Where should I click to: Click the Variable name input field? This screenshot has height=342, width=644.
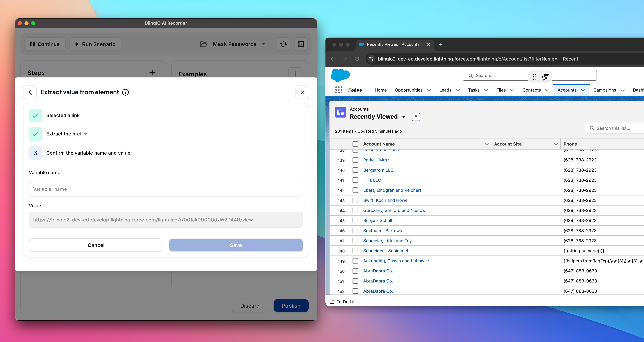point(166,189)
